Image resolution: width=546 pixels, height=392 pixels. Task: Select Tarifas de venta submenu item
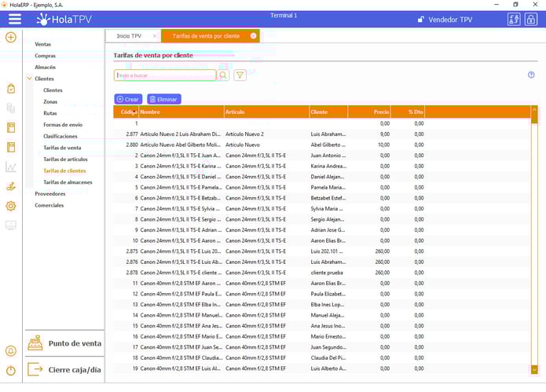(x=62, y=148)
